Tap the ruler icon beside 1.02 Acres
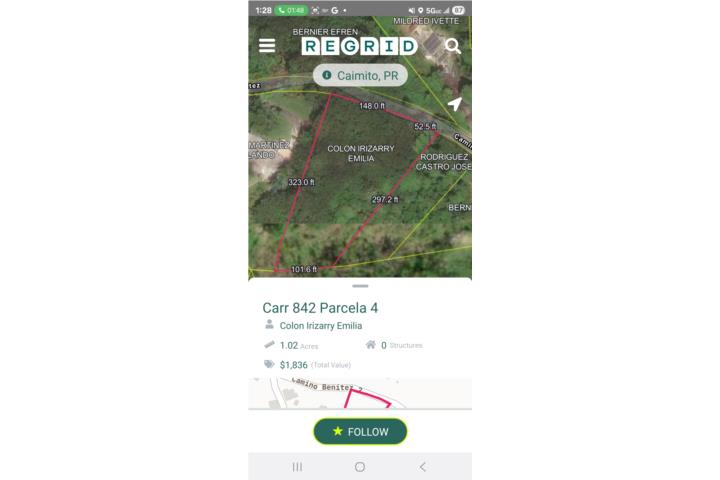This screenshot has height=480, width=720. (269, 344)
